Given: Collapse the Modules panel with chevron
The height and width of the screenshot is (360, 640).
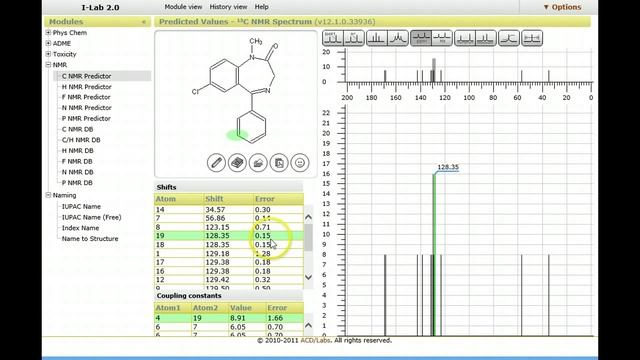Looking at the screenshot, I should (x=144, y=22).
